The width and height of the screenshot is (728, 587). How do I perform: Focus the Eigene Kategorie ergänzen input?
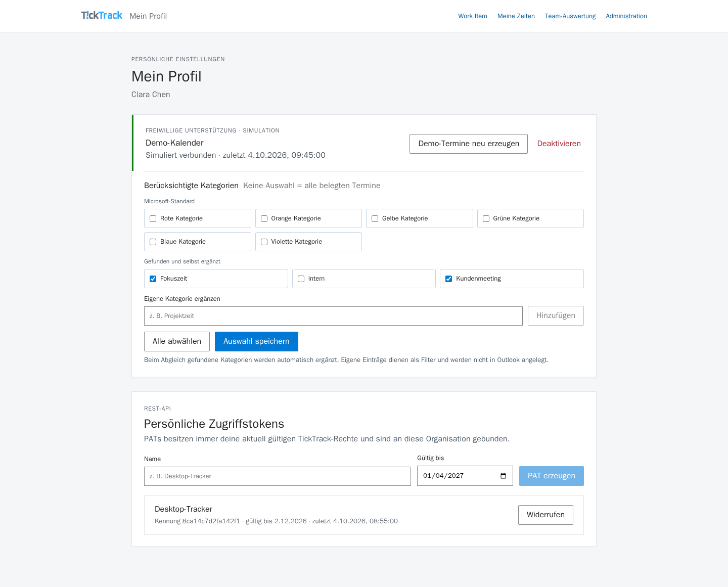(x=333, y=316)
